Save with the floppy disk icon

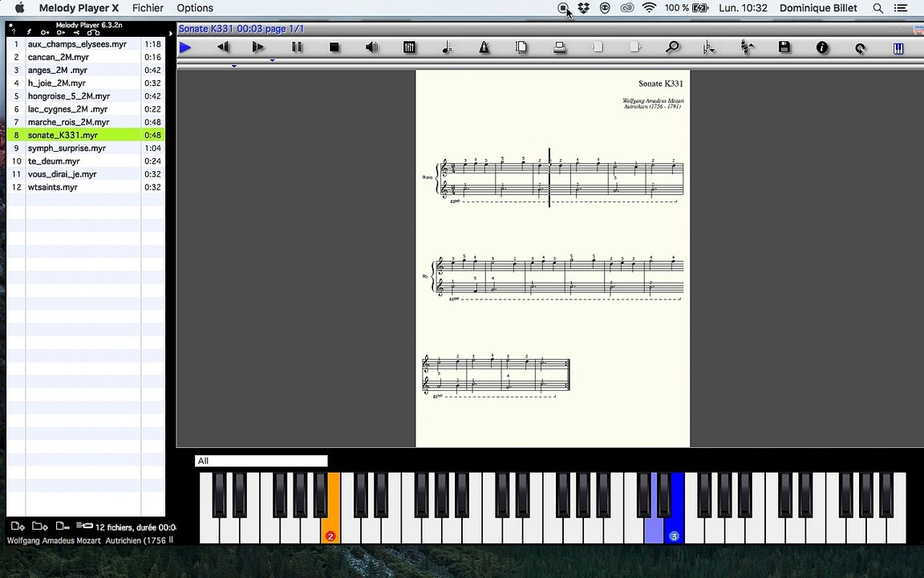point(784,47)
